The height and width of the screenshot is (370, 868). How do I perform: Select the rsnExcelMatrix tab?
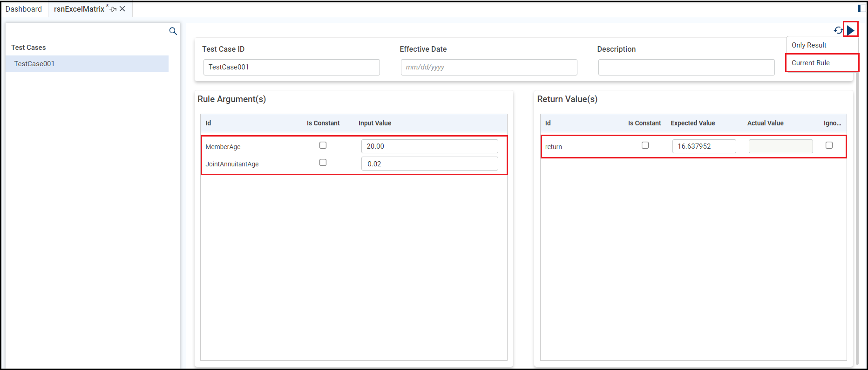(x=79, y=9)
